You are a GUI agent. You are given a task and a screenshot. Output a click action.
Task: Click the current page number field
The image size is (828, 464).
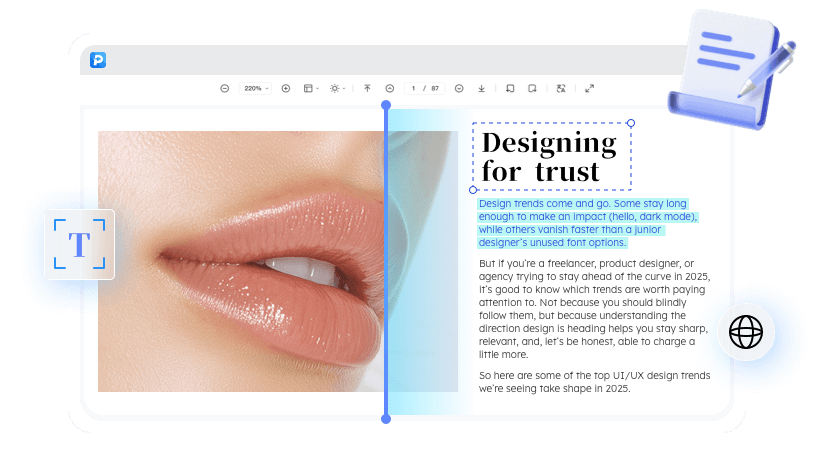pyautogui.click(x=413, y=88)
